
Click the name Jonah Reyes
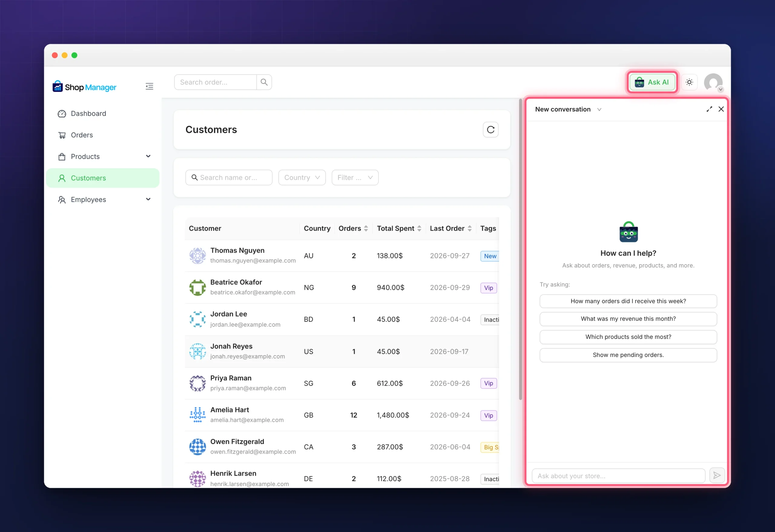(x=231, y=346)
